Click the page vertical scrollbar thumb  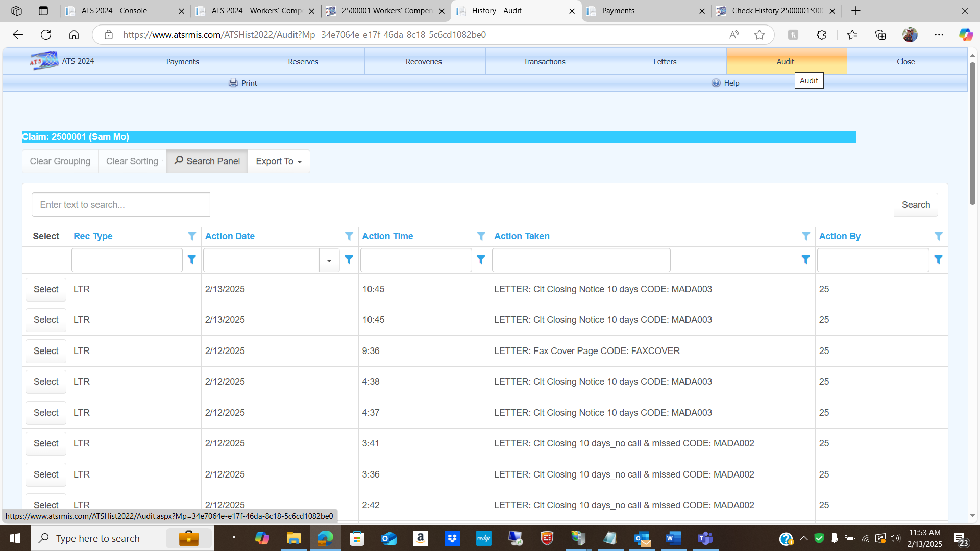point(972,133)
